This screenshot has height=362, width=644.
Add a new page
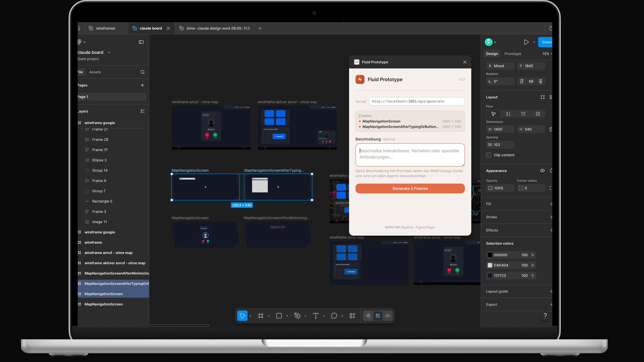(x=142, y=85)
